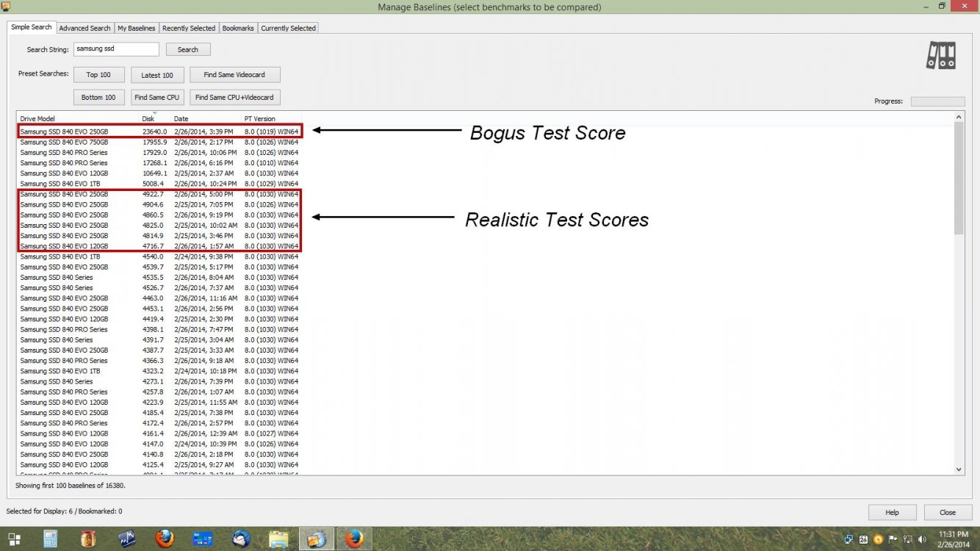Go to the Recently Selected tab
This screenshot has width=980, height=551.
click(x=189, y=28)
